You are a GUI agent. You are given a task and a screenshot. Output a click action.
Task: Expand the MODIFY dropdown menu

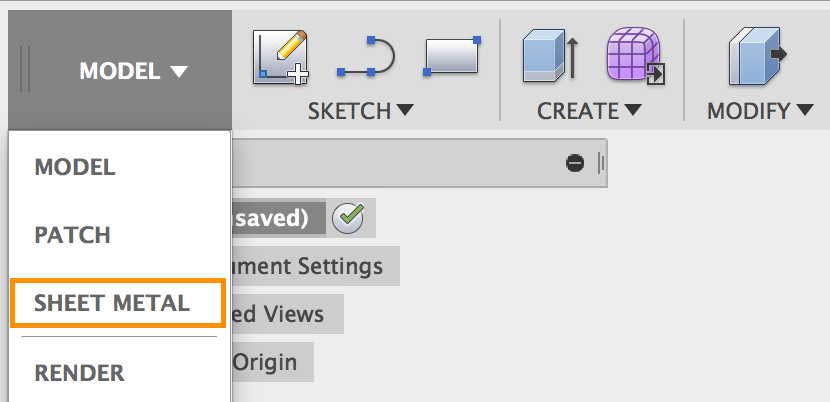761,111
